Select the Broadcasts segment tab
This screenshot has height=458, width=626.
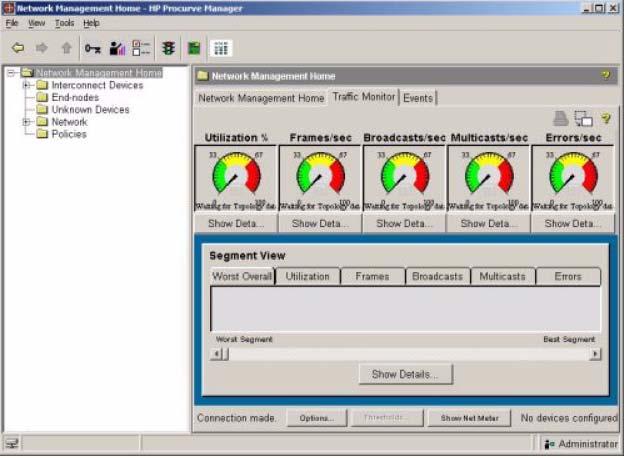438,276
